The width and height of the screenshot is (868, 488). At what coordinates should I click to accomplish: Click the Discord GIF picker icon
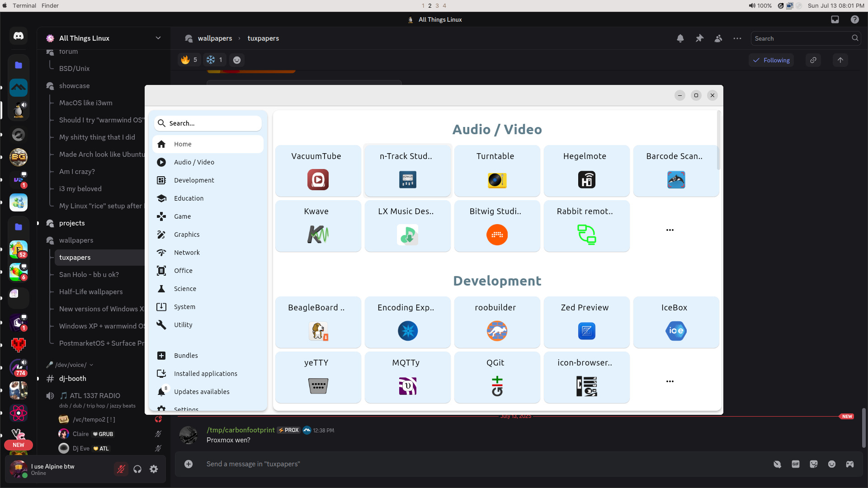(795, 464)
